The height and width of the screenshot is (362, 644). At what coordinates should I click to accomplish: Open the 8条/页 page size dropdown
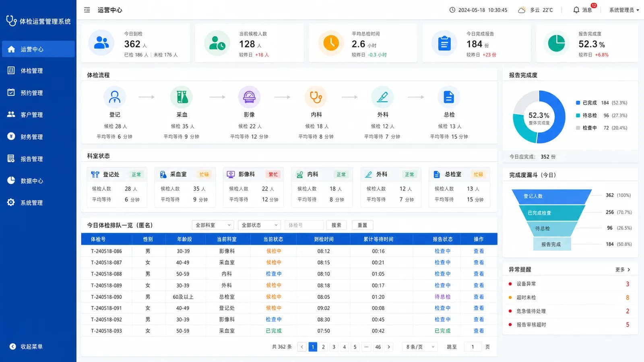[420, 347]
